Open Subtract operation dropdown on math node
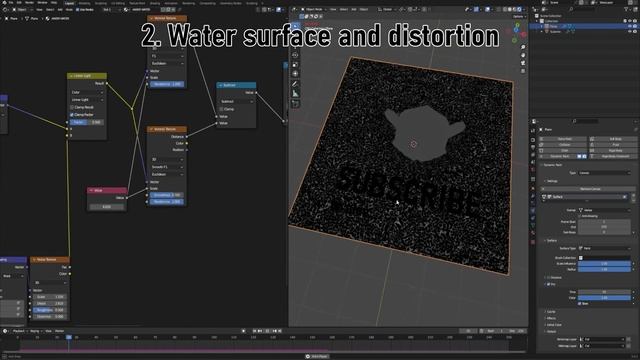The width and height of the screenshot is (640, 360). coord(236,101)
